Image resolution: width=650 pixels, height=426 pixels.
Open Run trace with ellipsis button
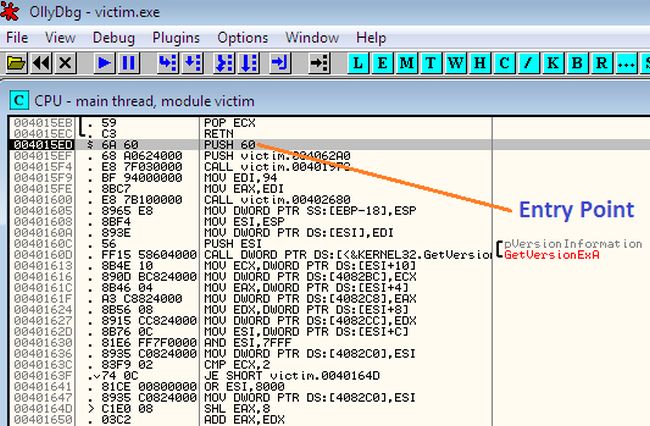[x=626, y=63]
